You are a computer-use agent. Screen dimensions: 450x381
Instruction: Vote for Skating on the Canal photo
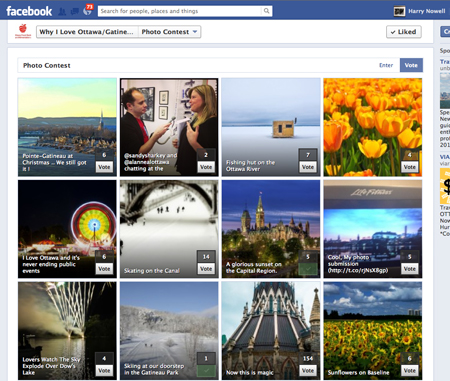click(206, 269)
